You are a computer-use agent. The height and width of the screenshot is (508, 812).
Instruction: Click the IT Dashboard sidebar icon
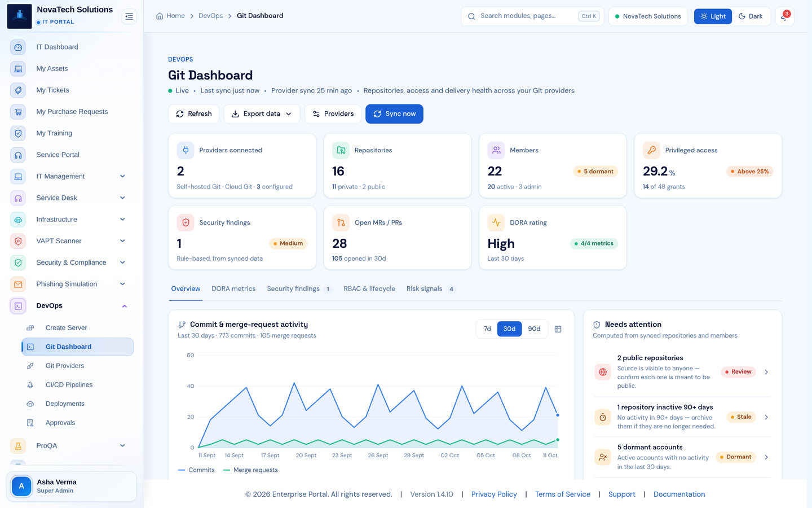pos(18,47)
